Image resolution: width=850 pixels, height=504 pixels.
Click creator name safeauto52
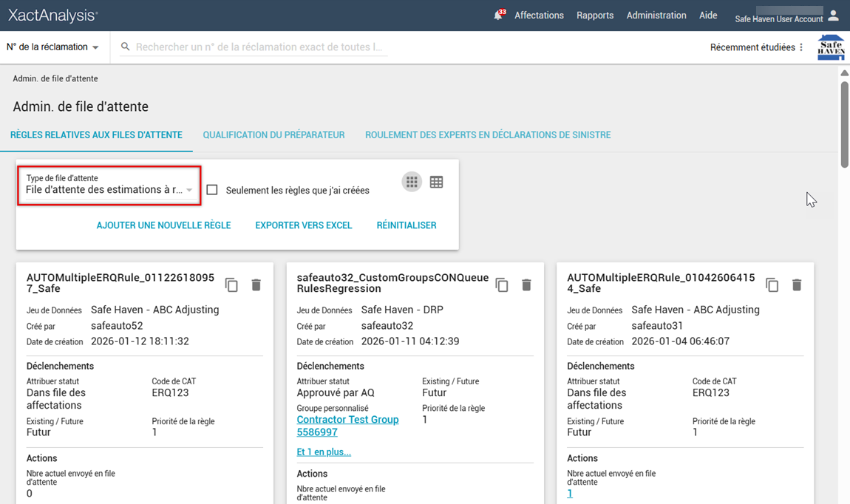[117, 326]
